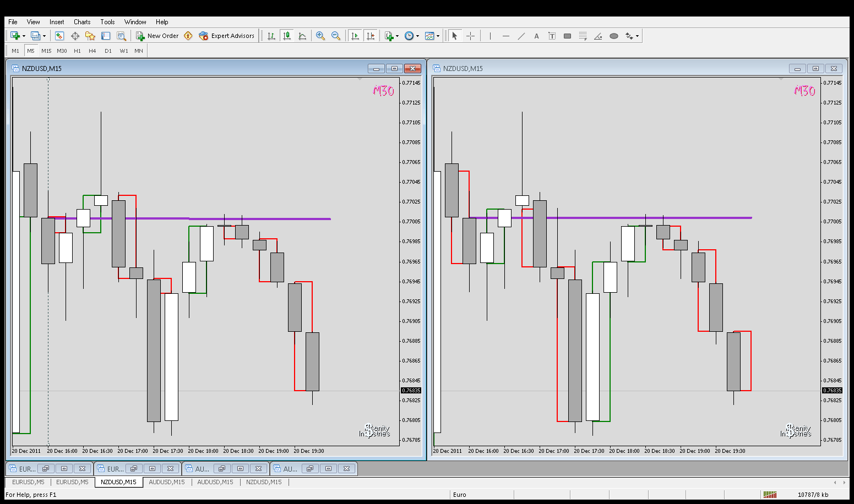
Task: Select the Ellipse drawing tool
Action: [614, 36]
